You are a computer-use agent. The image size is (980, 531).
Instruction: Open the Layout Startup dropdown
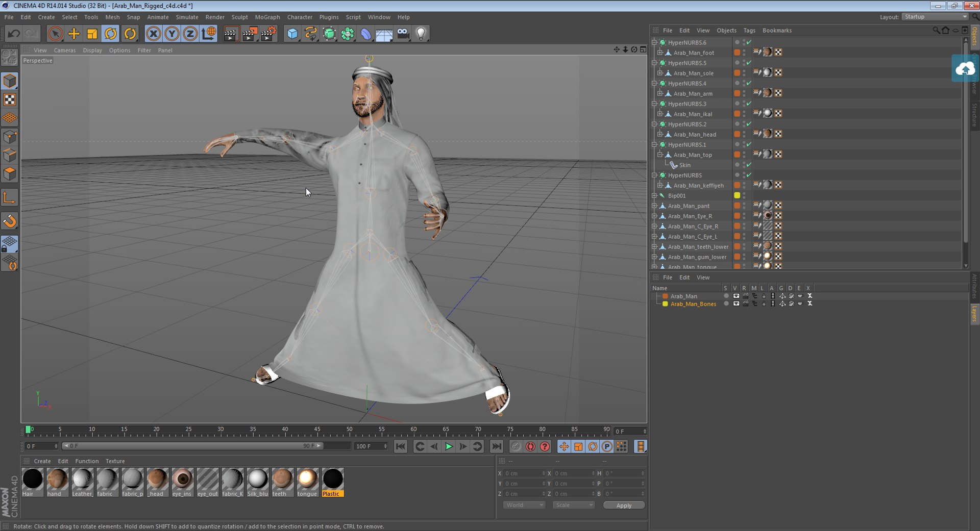click(935, 17)
